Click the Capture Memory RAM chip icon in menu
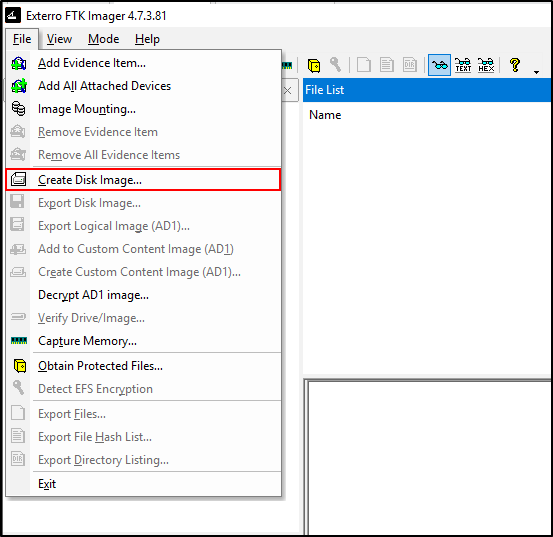The image size is (553, 537). [x=19, y=341]
